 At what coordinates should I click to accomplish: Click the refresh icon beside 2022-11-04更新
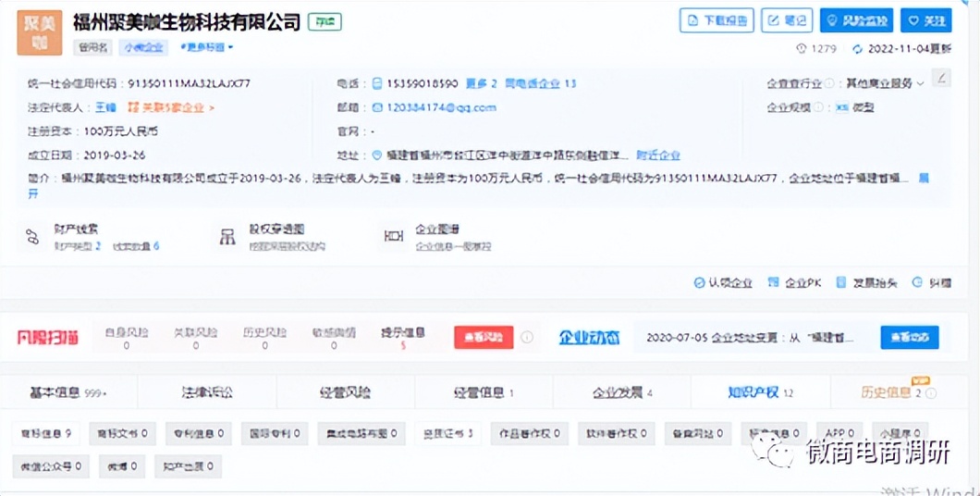point(858,49)
